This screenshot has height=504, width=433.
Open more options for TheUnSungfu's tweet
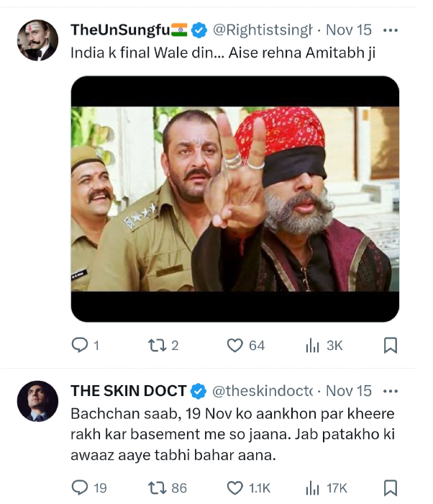391,31
